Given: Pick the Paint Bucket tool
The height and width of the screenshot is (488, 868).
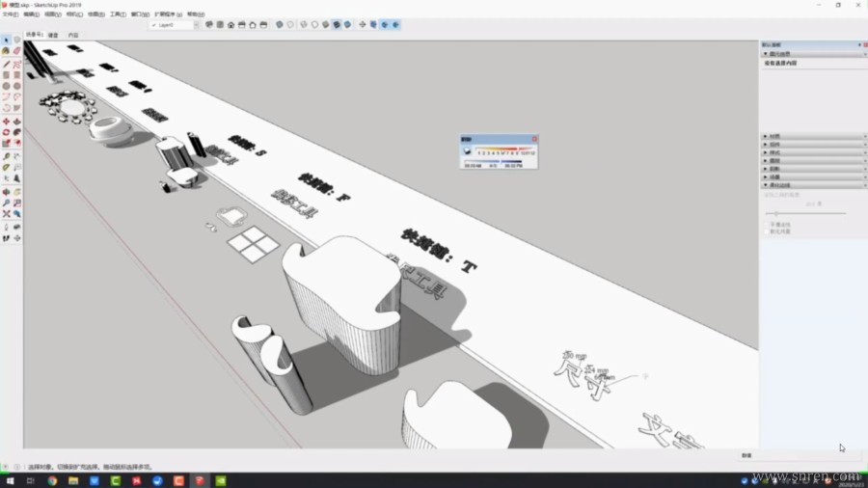Looking at the screenshot, I should point(6,51).
